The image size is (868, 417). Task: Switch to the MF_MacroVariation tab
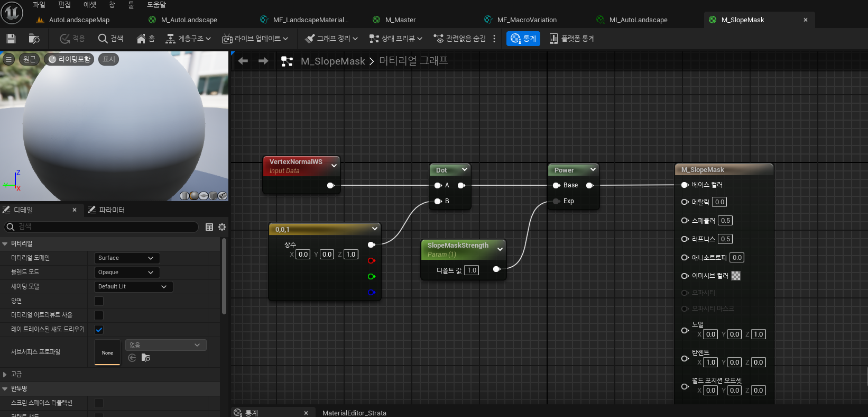527,20
